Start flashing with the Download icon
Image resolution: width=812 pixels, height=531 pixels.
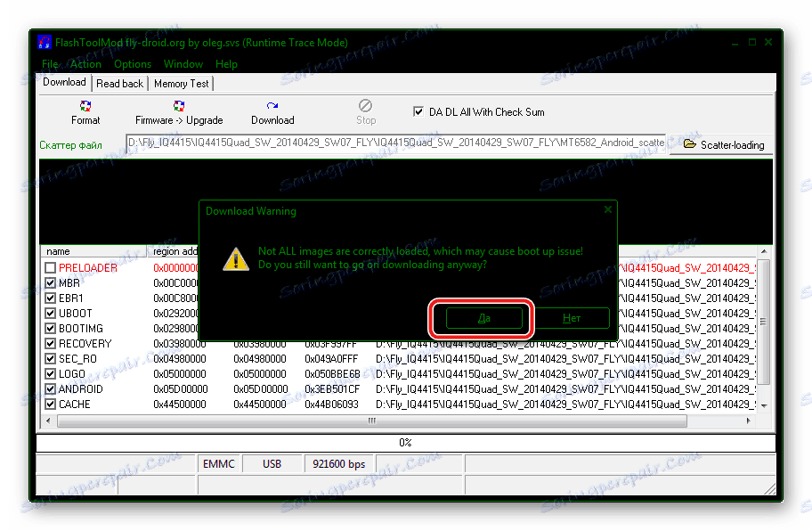(272, 106)
